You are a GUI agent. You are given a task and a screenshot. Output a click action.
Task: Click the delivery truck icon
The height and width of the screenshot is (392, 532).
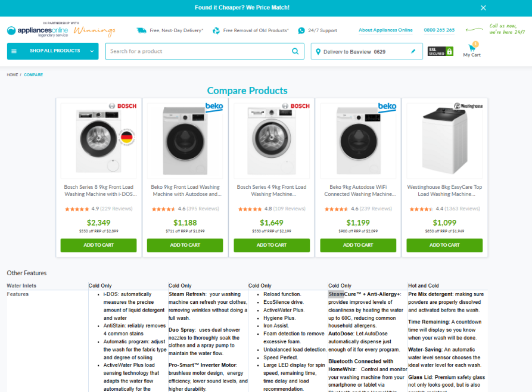click(x=141, y=30)
